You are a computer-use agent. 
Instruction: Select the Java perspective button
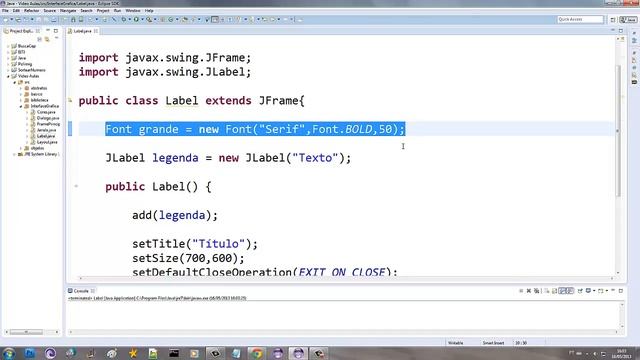tap(628, 20)
